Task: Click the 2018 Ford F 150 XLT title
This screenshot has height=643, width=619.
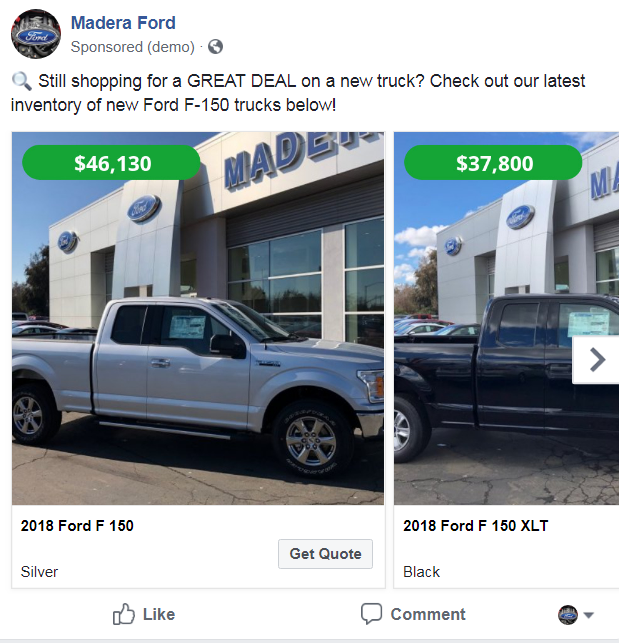Action: coord(475,526)
